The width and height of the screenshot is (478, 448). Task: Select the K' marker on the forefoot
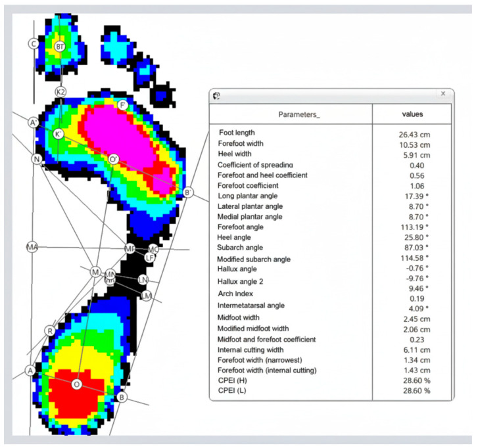point(59,134)
